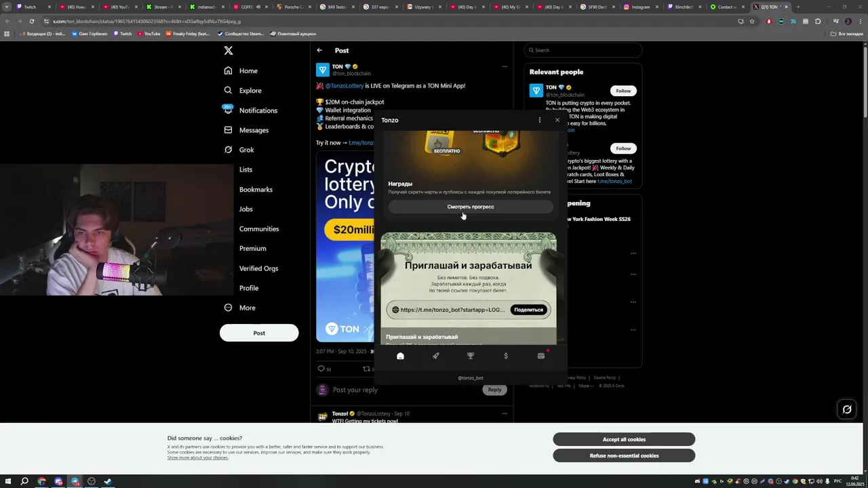The height and width of the screenshot is (488, 868).
Task: Click Смотреть прогресс button in Tonzo
Action: tap(471, 207)
